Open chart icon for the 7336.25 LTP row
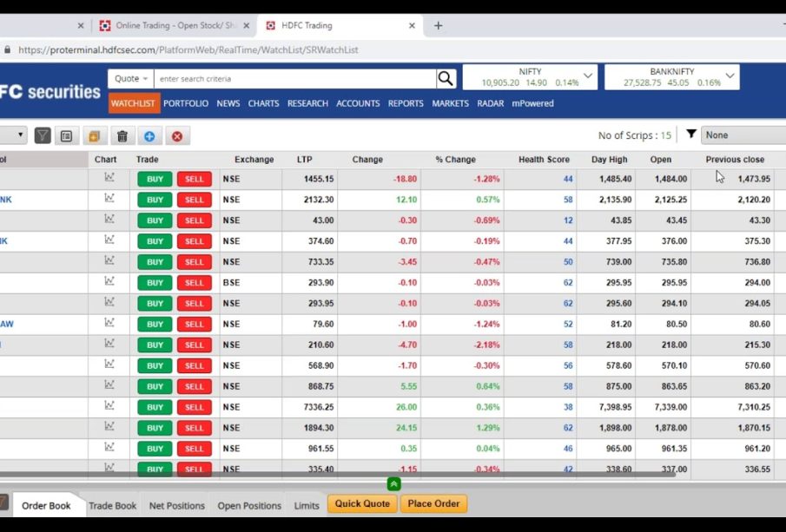 109,406
